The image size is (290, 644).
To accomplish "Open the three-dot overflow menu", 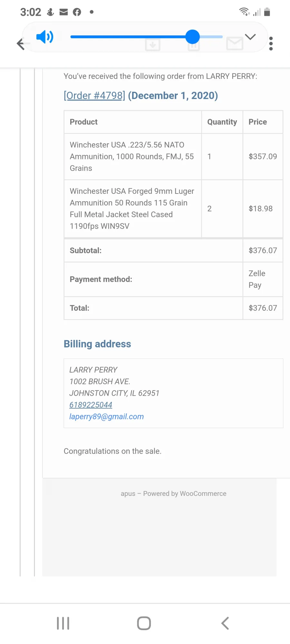I will 271,43.
